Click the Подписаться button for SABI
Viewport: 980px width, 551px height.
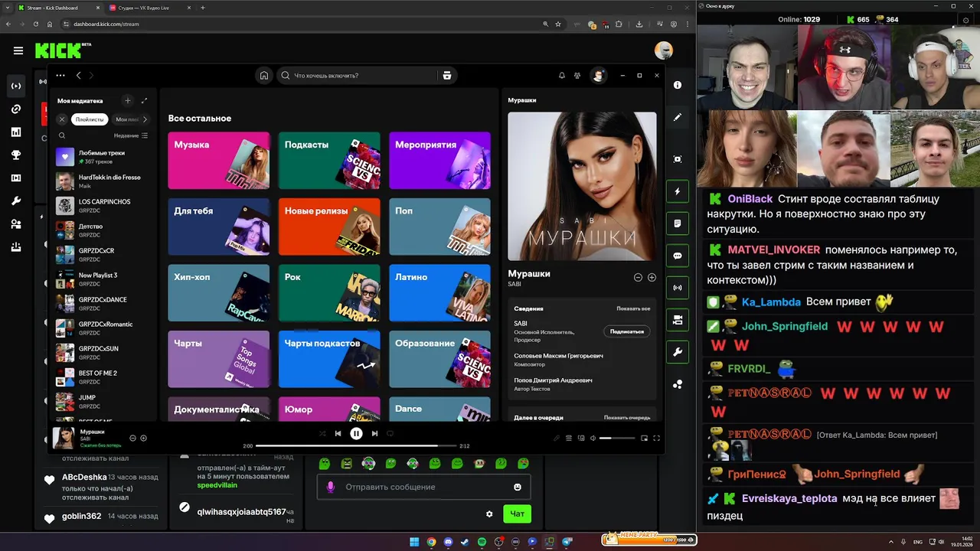[x=627, y=331]
